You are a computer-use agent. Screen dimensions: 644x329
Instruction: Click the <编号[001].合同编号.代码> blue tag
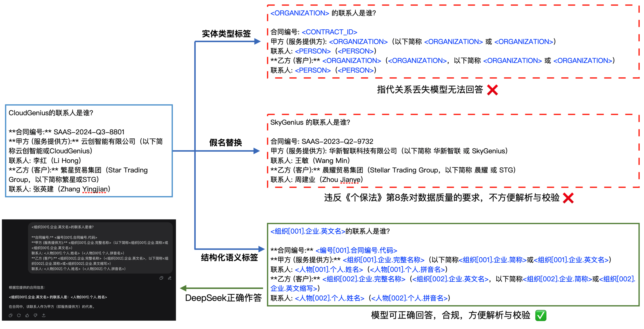click(x=356, y=250)
